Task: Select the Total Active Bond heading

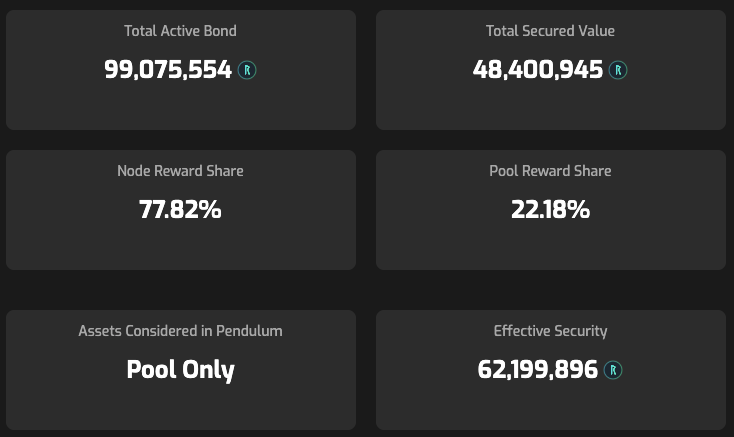Action: point(180,31)
